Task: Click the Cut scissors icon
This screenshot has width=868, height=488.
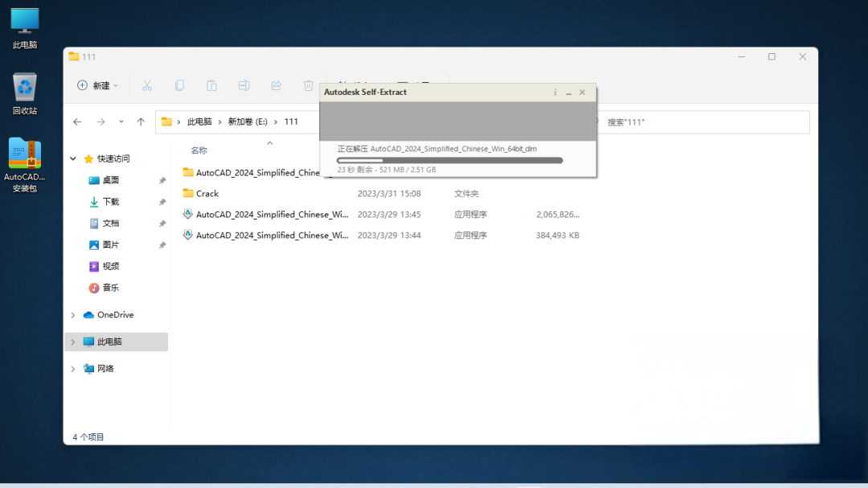Action: point(147,85)
